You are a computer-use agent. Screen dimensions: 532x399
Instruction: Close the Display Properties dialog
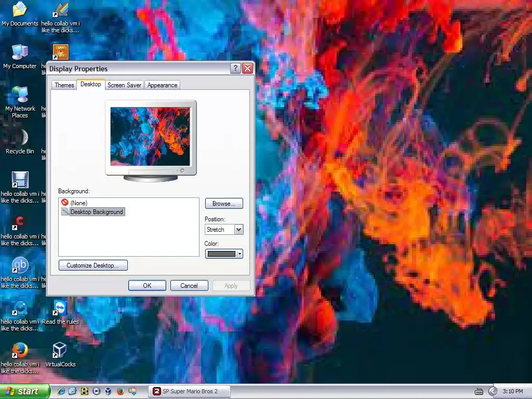pyautogui.click(x=248, y=68)
